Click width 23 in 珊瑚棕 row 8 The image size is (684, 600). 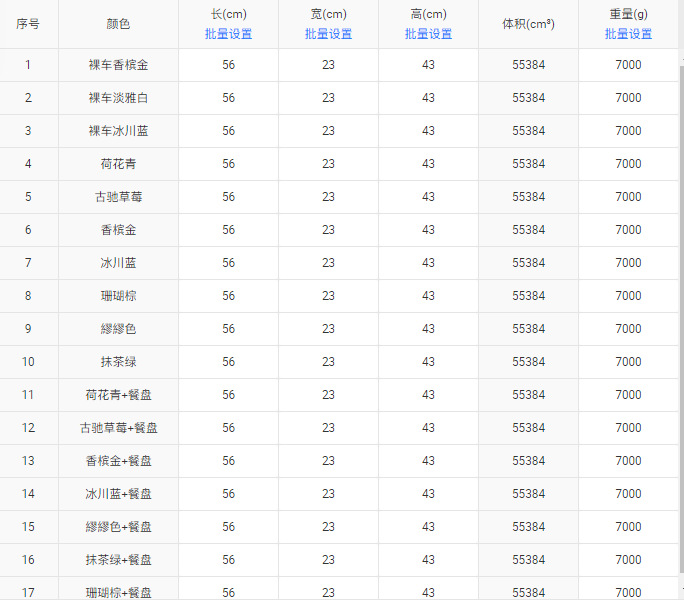pos(328,296)
